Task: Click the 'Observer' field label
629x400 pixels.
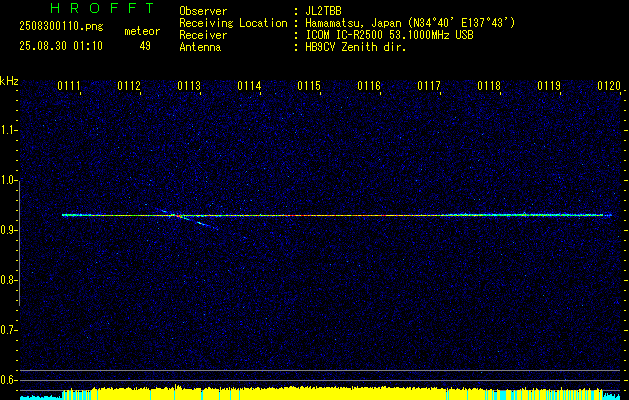Action: coord(203,11)
